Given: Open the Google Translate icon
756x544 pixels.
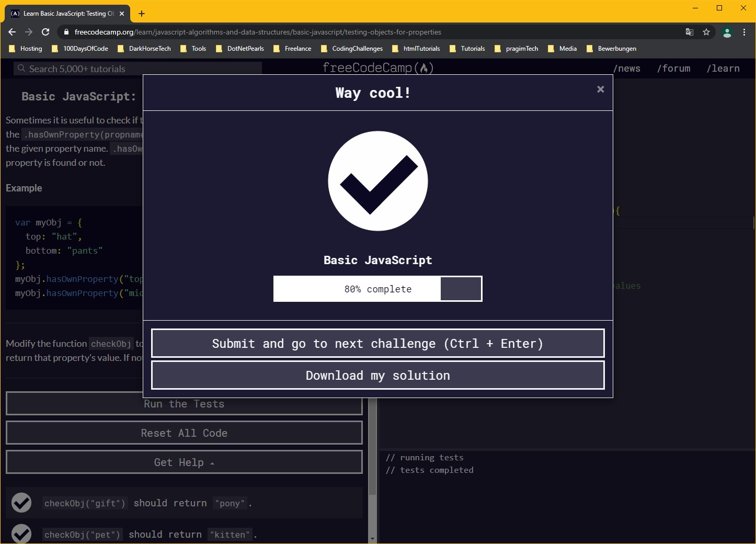Looking at the screenshot, I should pyautogui.click(x=690, y=32).
